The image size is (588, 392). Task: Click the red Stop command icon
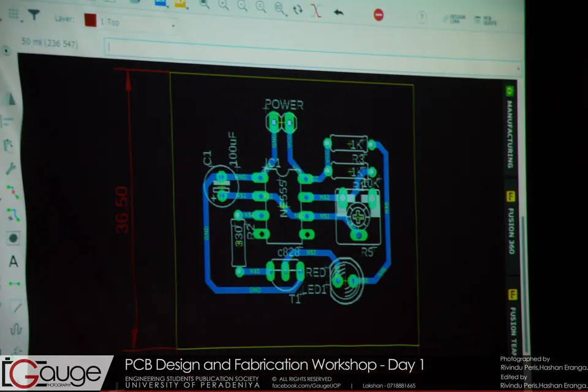[379, 15]
